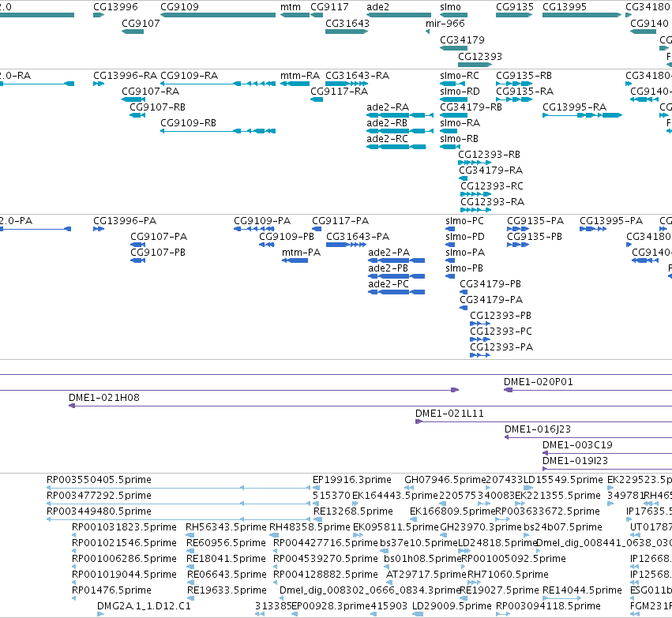The width and height of the screenshot is (672, 618).
Task: Click the mir-966 gene label
Action: pos(445,23)
